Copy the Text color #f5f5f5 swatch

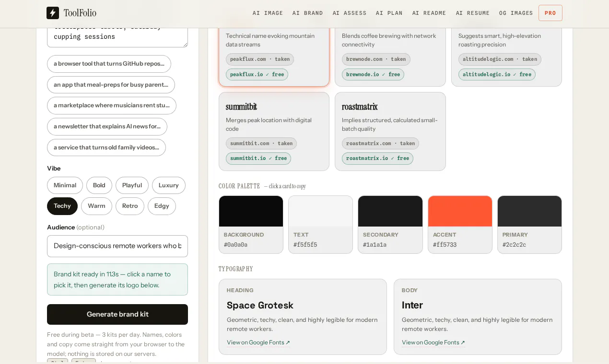[320, 225]
